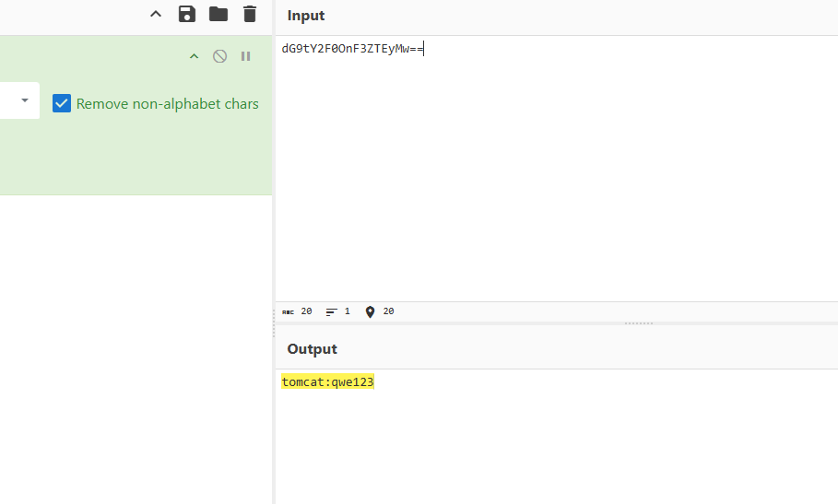Click the Output pane heading

[x=313, y=349]
